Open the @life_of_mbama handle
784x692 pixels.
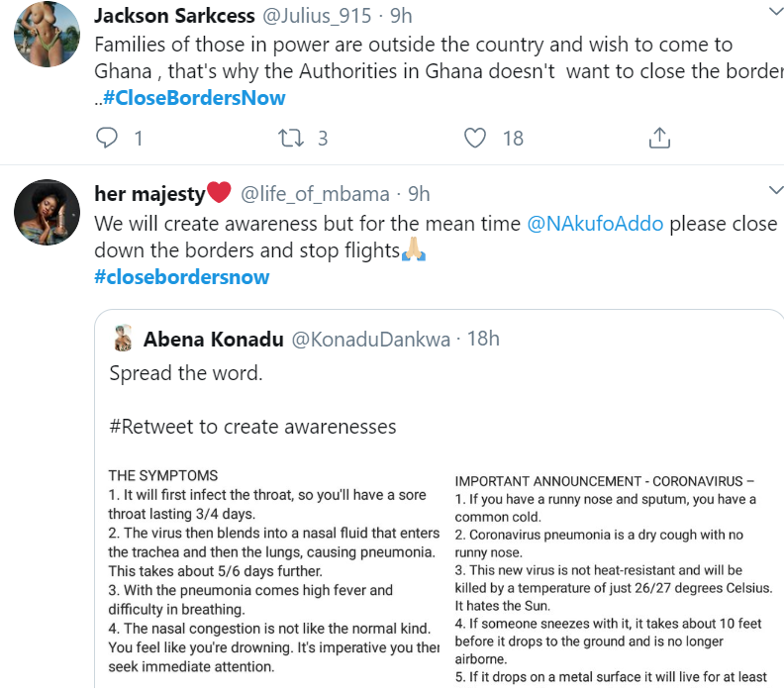tap(315, 193)
